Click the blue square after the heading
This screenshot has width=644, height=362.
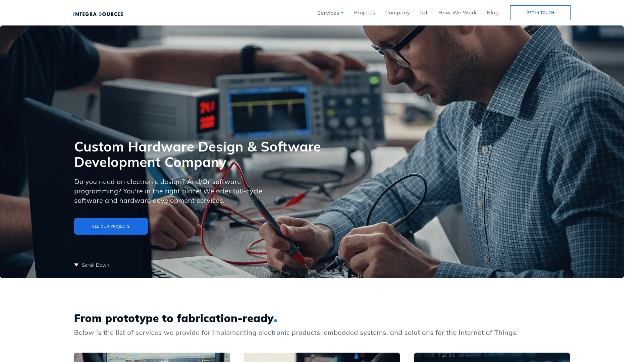pyautogui.click(x=275, y=321)
